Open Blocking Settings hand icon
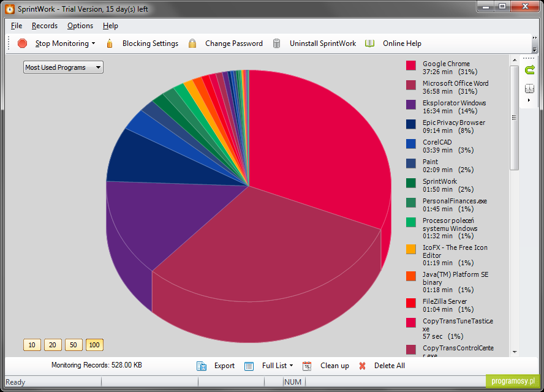Image resolution: width=544 pixels, height=392 pixels. [x=110, y=43]
